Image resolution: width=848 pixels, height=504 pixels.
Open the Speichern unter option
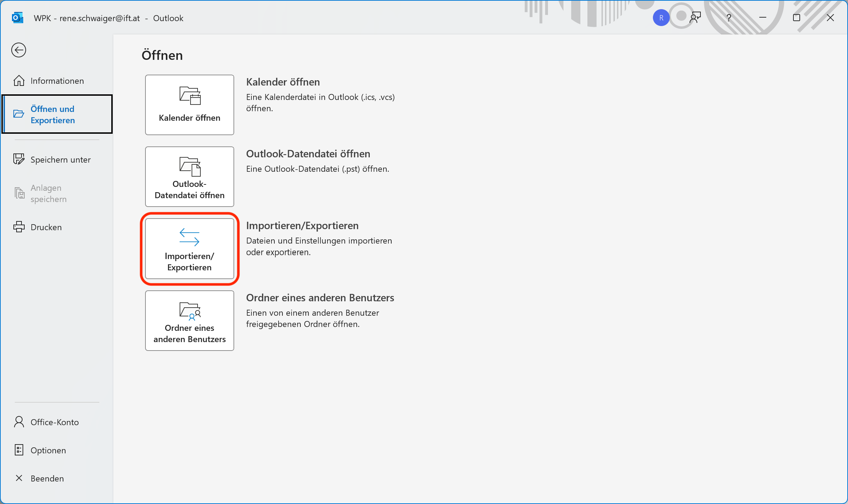[x=57, y=160]
